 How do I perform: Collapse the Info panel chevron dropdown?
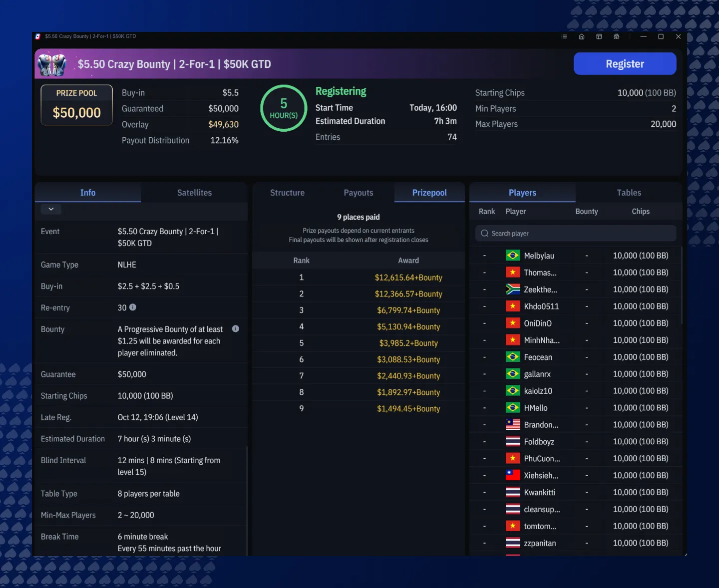pyautogui.click(x=51, y=209)
